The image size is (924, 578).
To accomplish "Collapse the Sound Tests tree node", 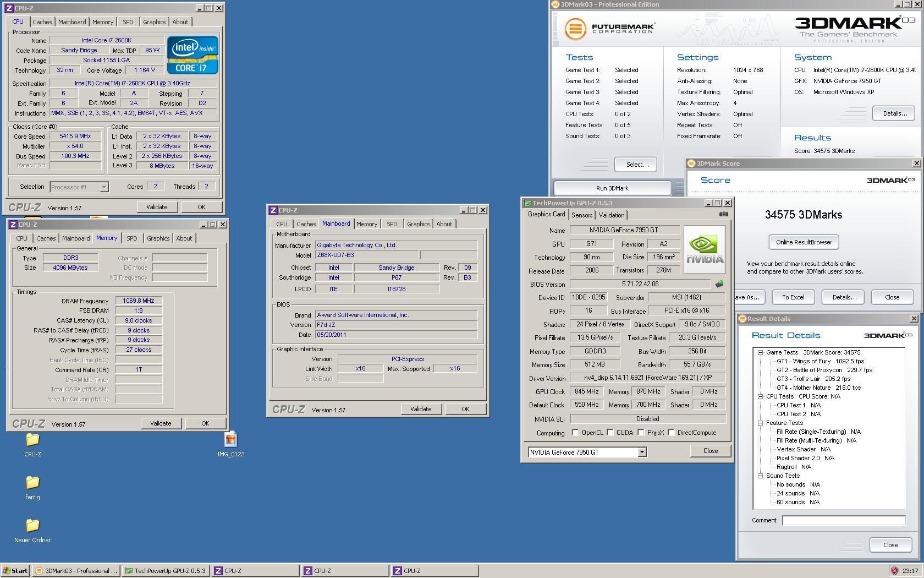I will (760, 476).
